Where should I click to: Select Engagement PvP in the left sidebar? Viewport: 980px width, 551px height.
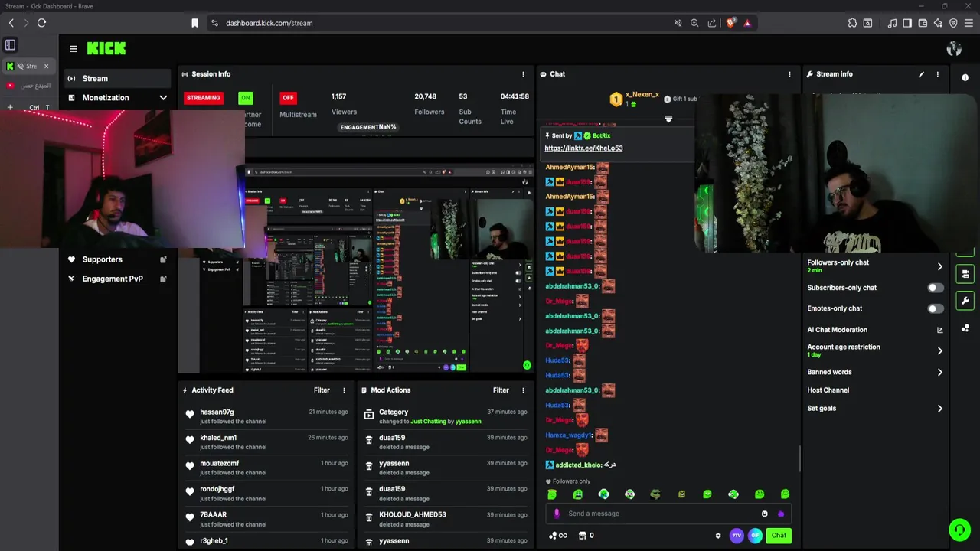tap(116, 279)
